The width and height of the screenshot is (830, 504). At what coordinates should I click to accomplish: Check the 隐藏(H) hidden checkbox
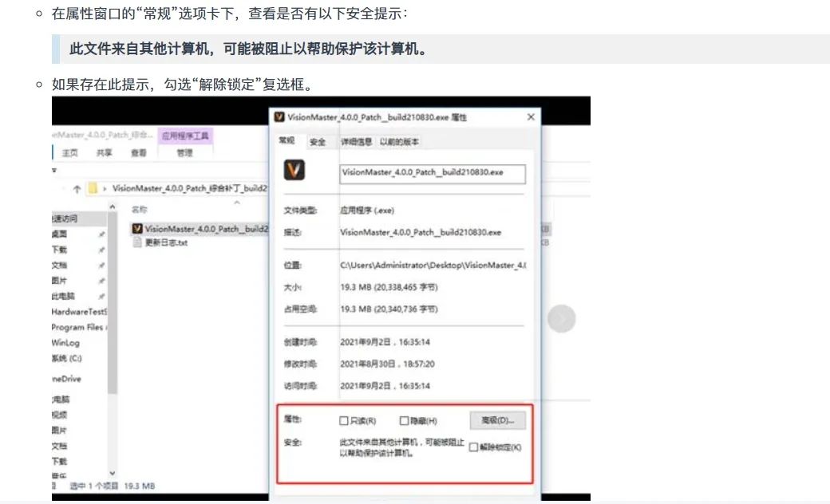click(x=405, y=420)
